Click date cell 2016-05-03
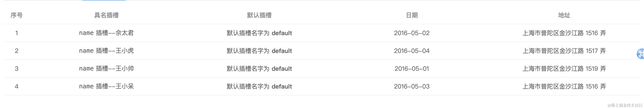 (412, 86)
